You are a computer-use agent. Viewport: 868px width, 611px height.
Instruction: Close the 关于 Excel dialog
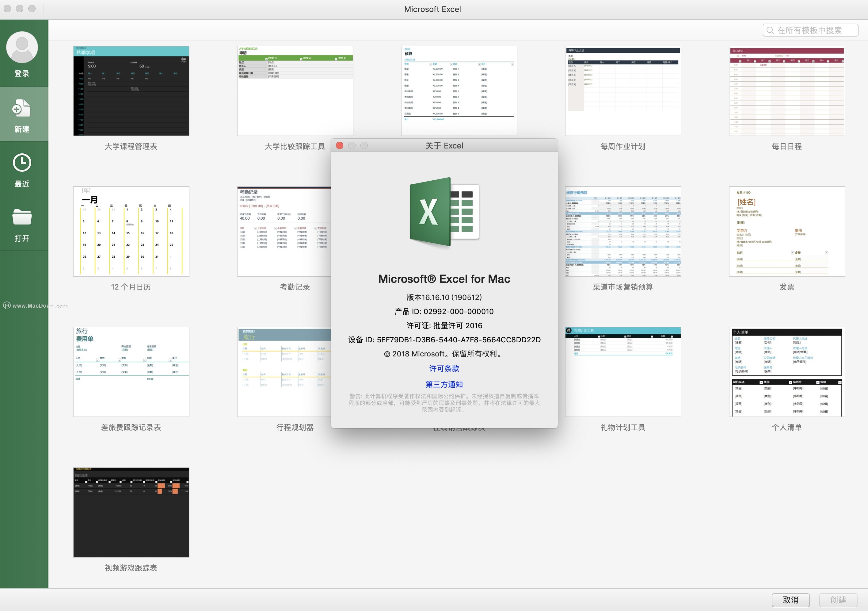click(x=340, y=146)
